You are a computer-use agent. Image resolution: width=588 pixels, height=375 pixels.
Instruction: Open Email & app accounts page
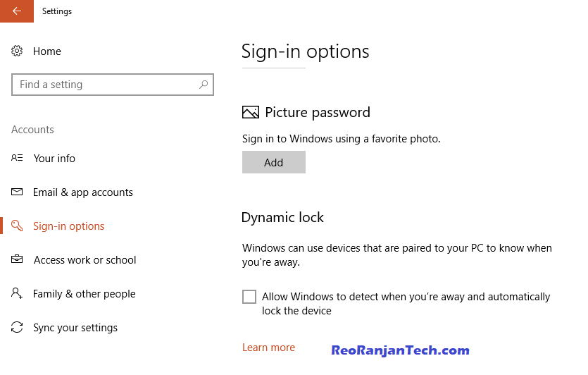(83, 192)
